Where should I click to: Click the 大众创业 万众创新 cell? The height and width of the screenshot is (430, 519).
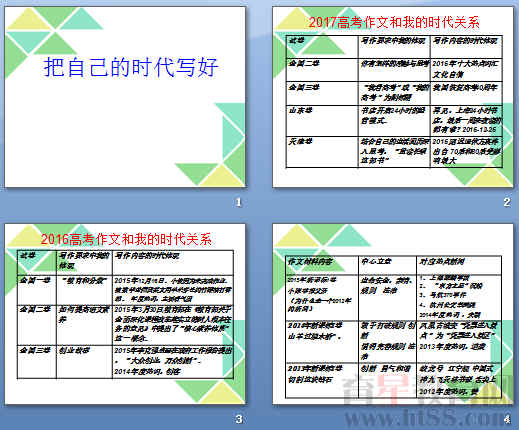173,362
